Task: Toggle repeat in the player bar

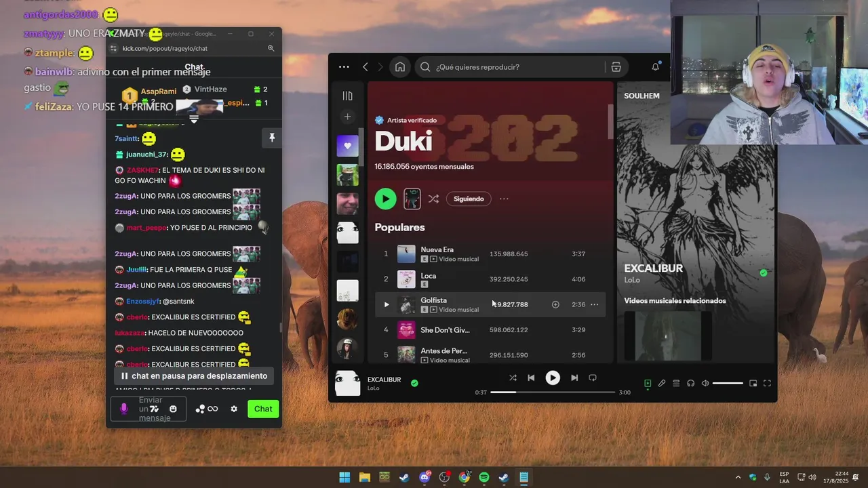Action: pos(593,378)
